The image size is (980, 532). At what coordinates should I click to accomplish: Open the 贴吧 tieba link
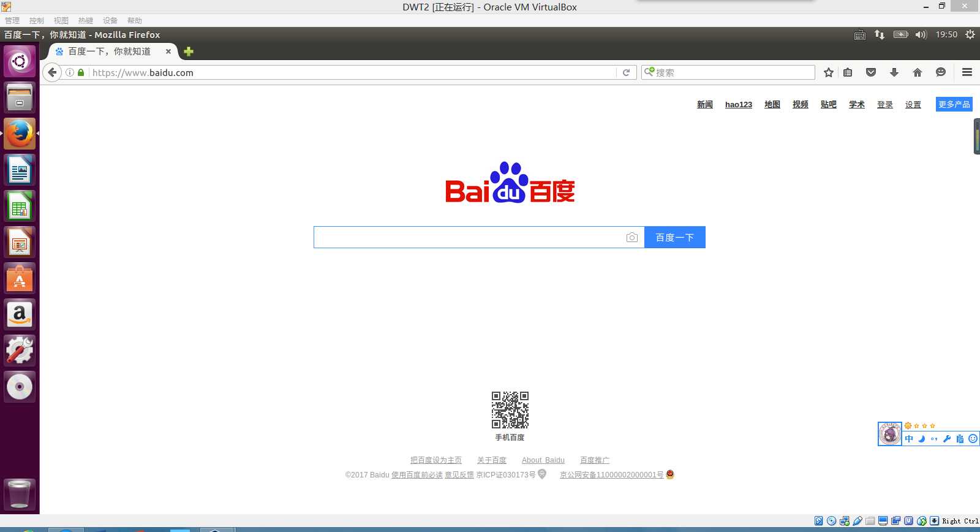[x=829, y=105]
